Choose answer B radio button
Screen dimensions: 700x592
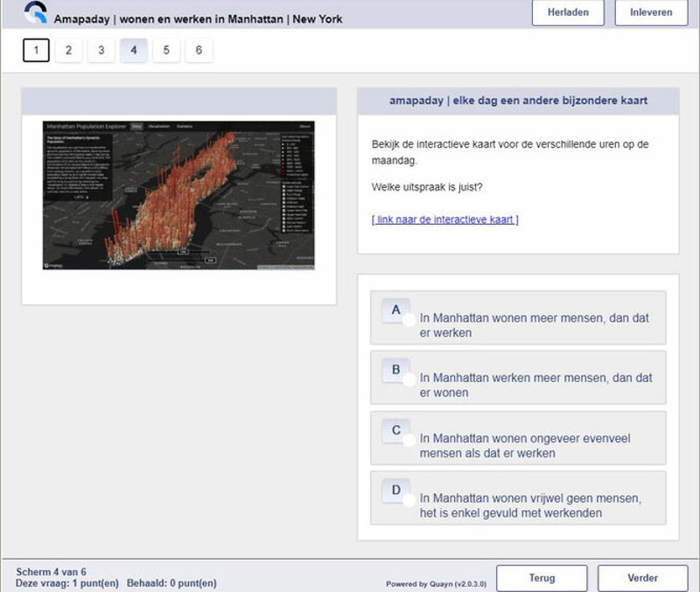pos(408,380)
